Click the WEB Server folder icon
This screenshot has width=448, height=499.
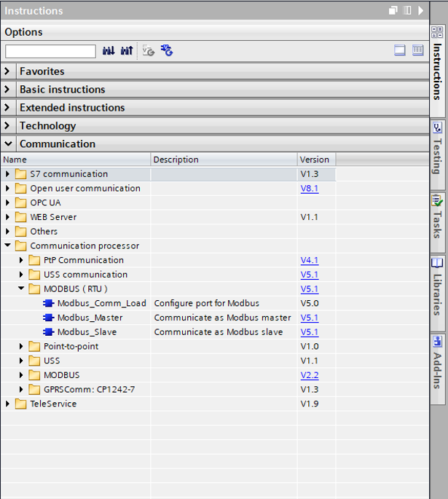pyautogui.click(x=20, y=217)
